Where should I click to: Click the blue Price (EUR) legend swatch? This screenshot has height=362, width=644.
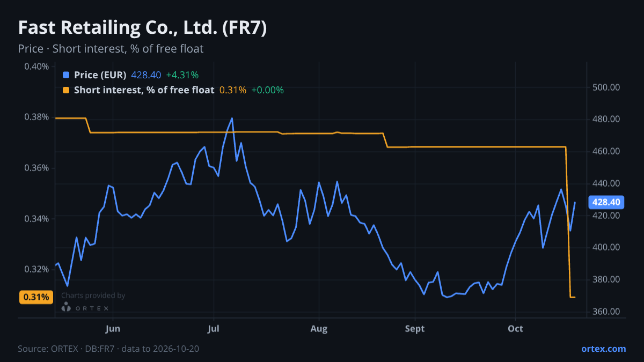point(66,75)
